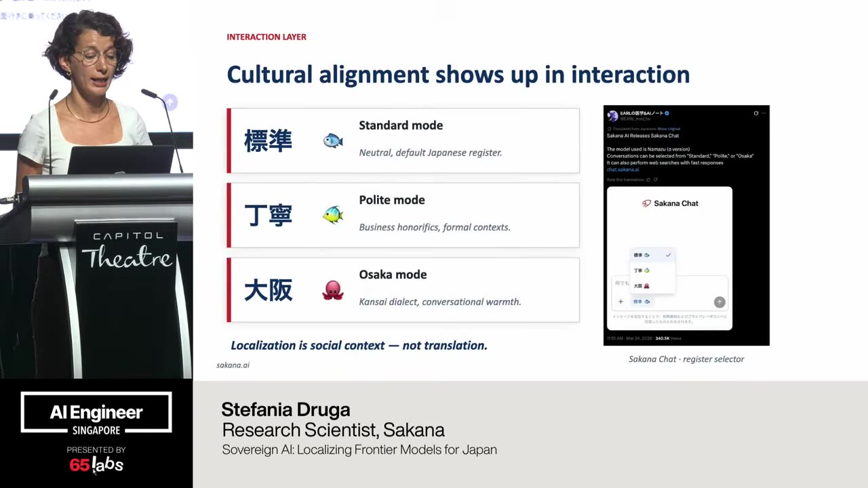Screen dimensions: 868x488
Task: Click the tweet author's profile avatar
Action: coord(612,115)
